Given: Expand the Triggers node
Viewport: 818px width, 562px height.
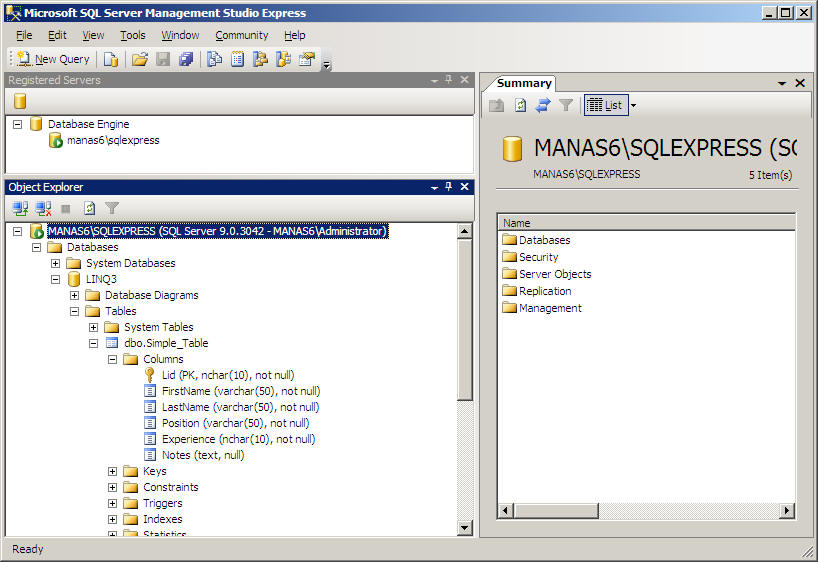Looking at the screenshot, I should (112, 504).
